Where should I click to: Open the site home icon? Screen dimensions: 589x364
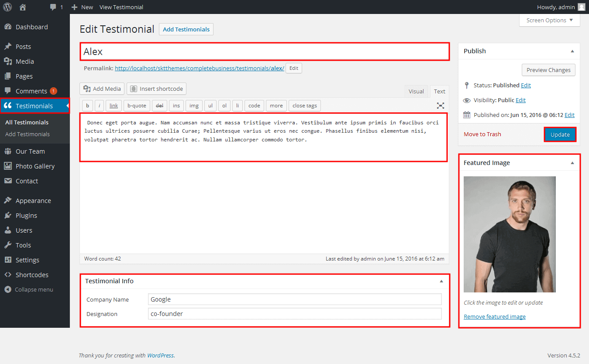pyautogui.click(x=23, y=7)
